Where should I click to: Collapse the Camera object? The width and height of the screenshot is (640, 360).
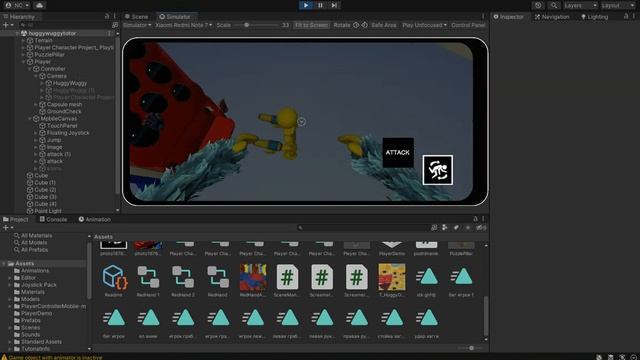36,76
